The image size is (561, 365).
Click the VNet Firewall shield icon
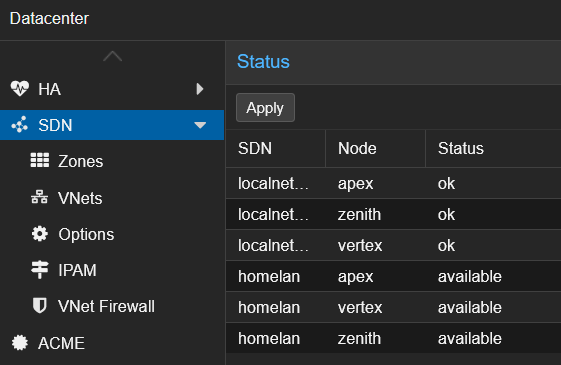39,306
